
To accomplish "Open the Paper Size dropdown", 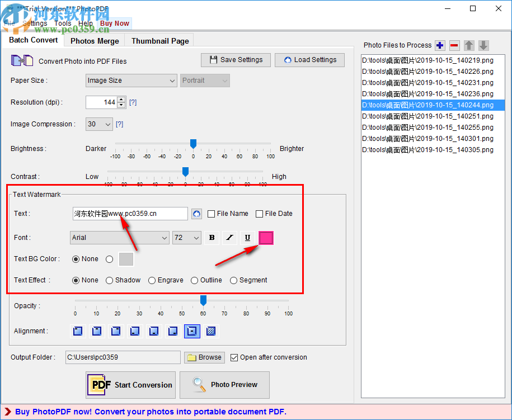I will coord(131,81).
